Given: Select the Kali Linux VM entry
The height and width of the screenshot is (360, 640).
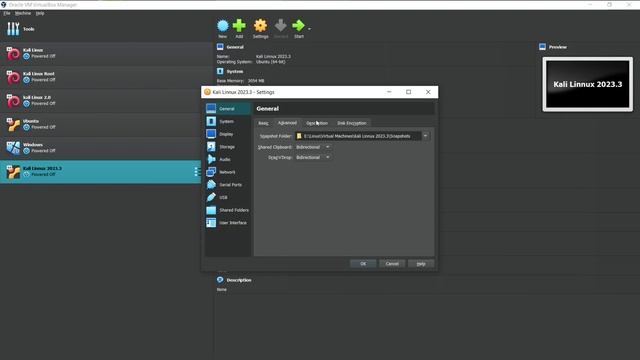Looking at the screenshot, I should click(106, 53).
